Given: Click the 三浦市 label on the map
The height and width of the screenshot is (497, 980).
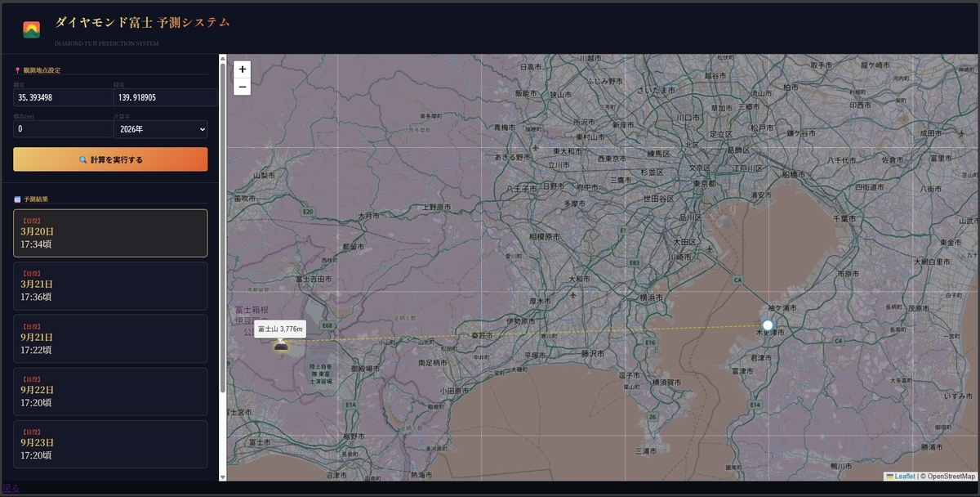Looking at the screenshot, I should point(647,450).
